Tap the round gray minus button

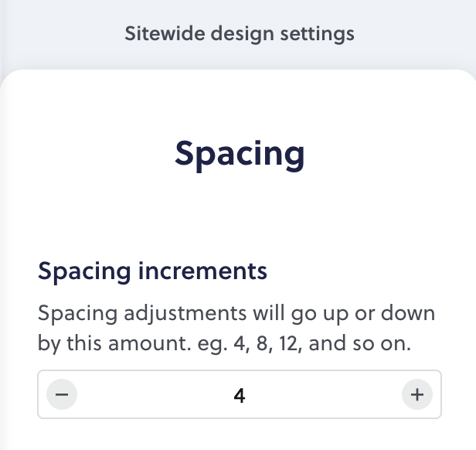62,394
